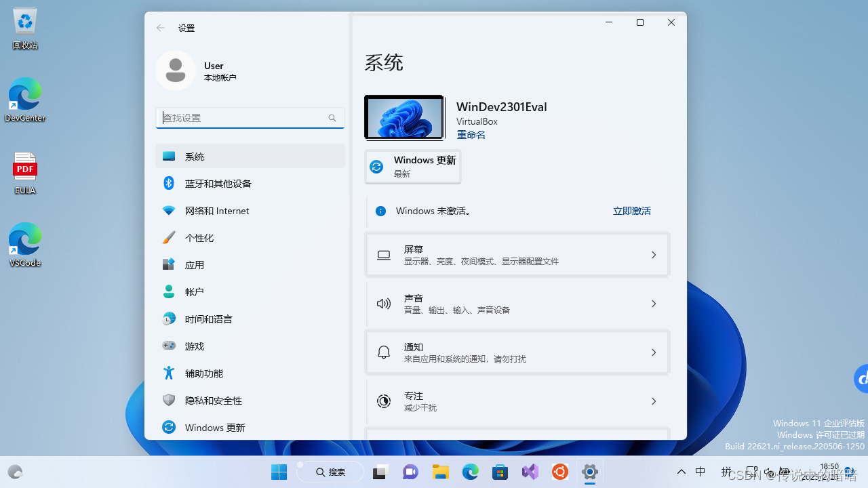Expand 专注 settings via its chevron
The width and height of the screenshot is (868, 488).
[x=654, y=401]
